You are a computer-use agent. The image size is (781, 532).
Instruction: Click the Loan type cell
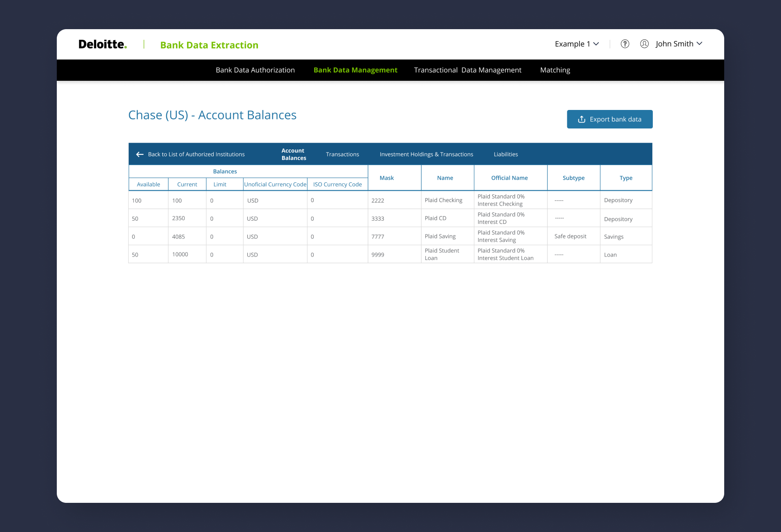[626, 255]
